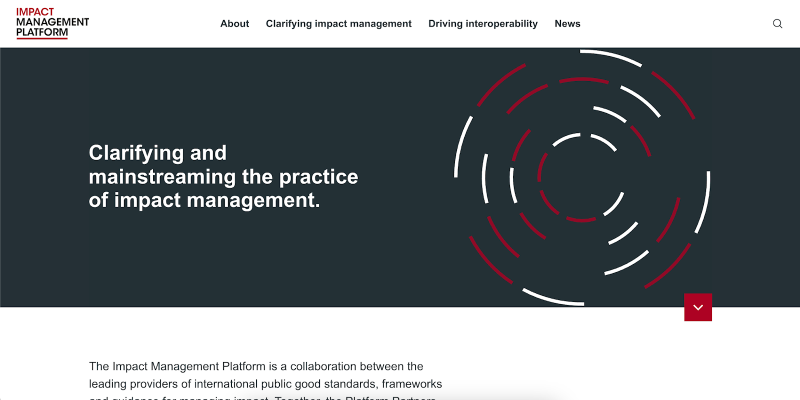Image resolution: width=800 pixels, height=400 pixels.
Task: Click the hero heading 'Clarifying and mainstreaming'
Action: pos(223,177)
